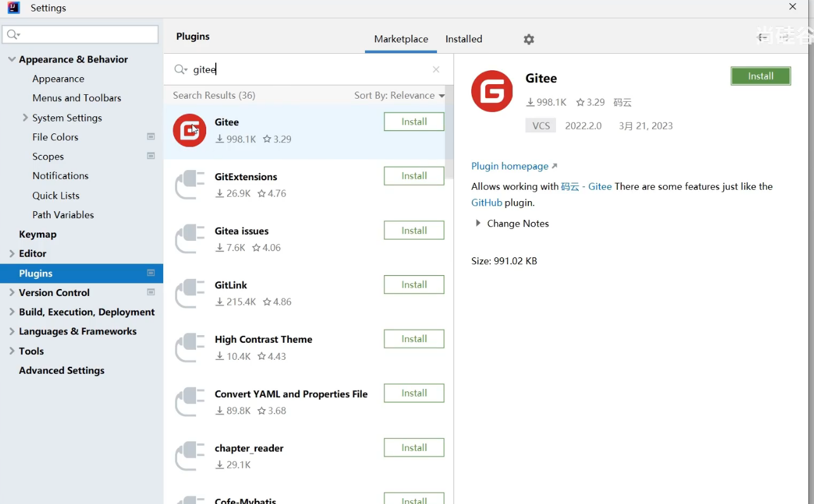The height and width of the screenshot is (504, 814).
Task: Open Path Variables settings
Action: pos(63,215)
